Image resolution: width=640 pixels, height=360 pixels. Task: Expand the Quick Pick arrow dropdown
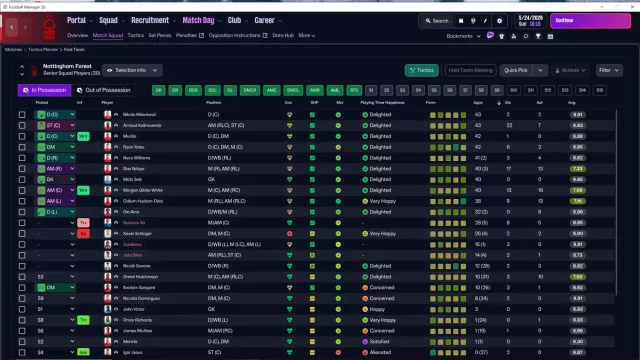pyautogui.click(x=540, y=70)
